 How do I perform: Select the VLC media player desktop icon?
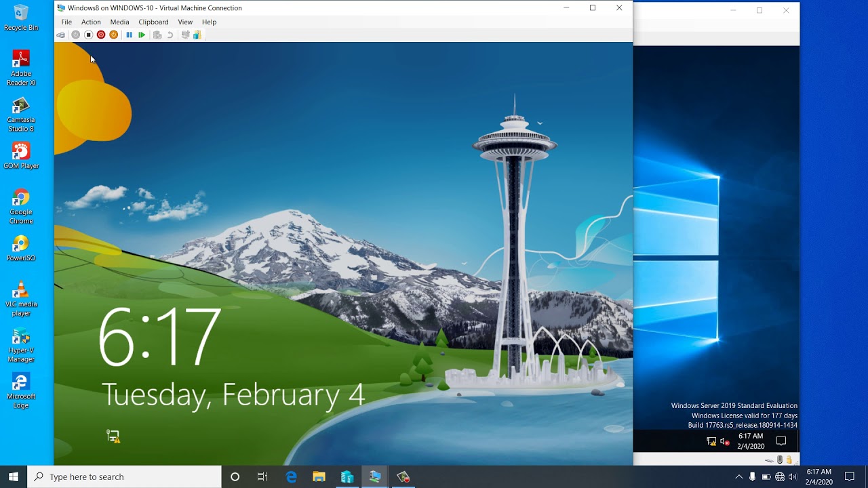(21, 299)
